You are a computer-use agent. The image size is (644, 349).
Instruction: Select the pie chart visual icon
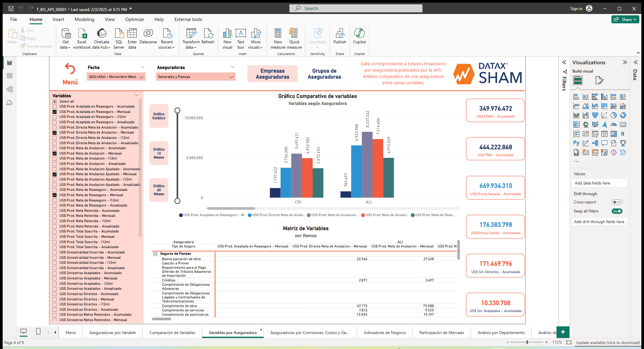coord(614,115)
